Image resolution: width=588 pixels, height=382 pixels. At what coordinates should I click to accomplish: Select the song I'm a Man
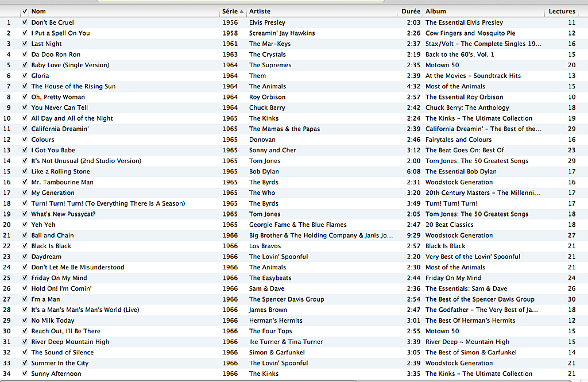tap(45, 299)
